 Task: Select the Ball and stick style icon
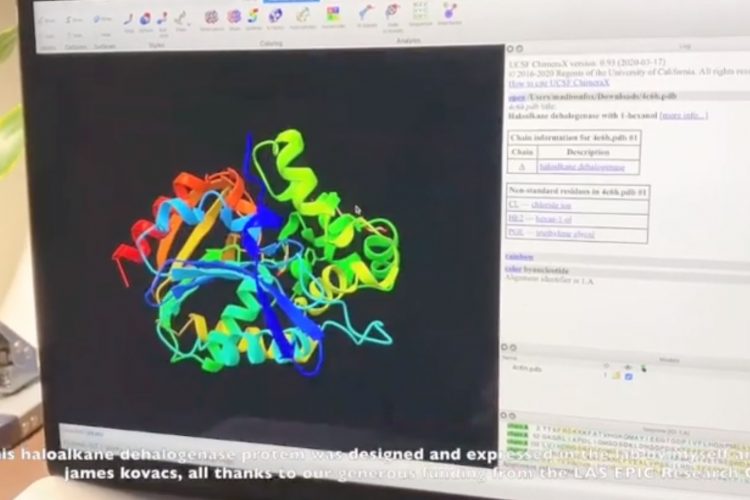163,20
